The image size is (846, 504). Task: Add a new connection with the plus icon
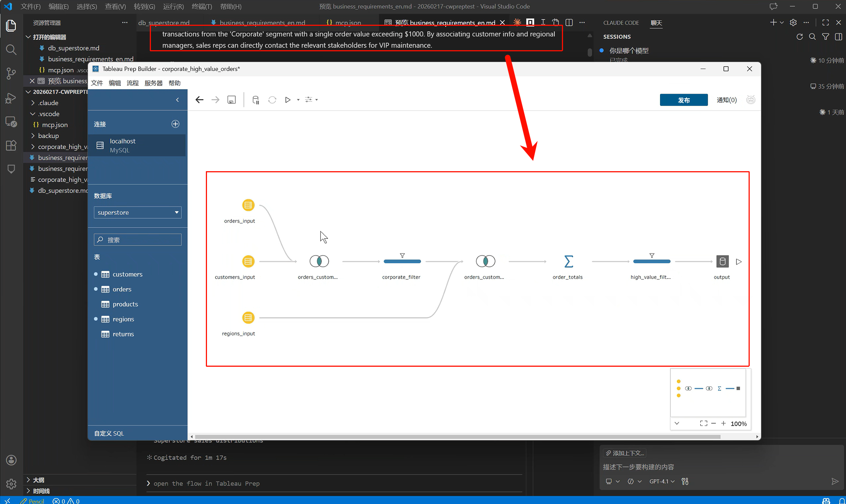coord(175,124)
